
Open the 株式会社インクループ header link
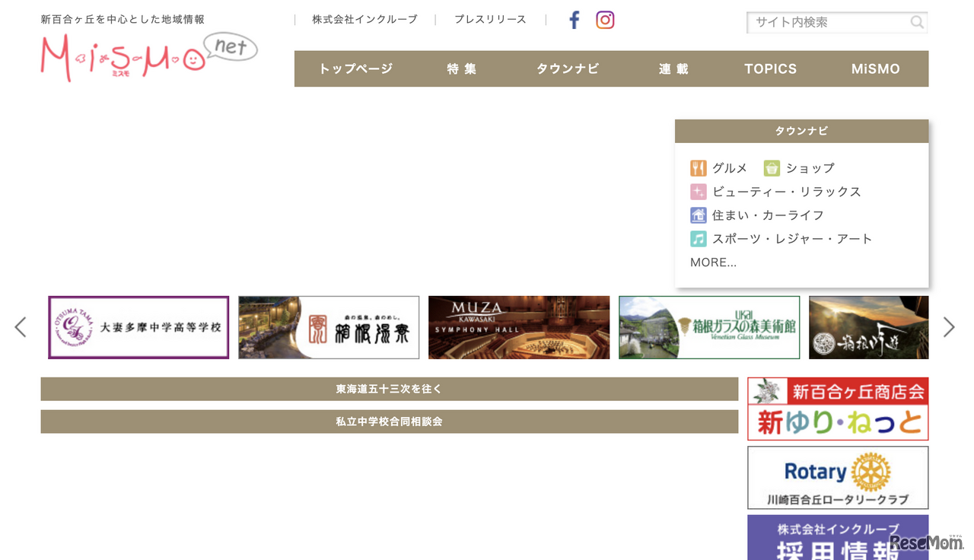pos(365,20)
